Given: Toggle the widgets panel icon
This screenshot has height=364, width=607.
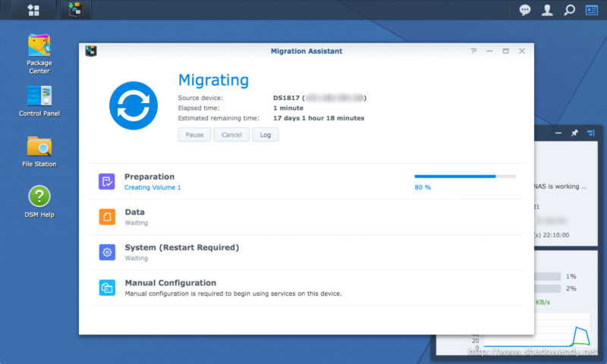Looking at the screenshot, I should (x=592, y=10).
